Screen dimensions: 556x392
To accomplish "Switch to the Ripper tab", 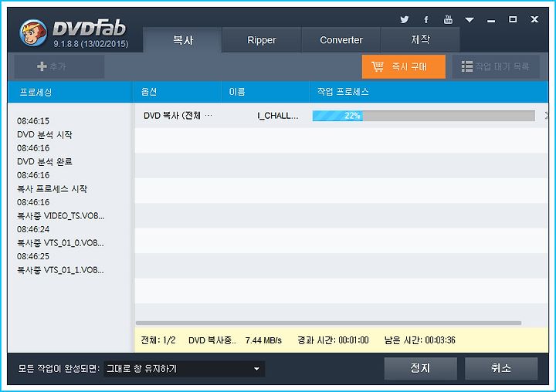I will pyautogui.click(x=262, y=40).
